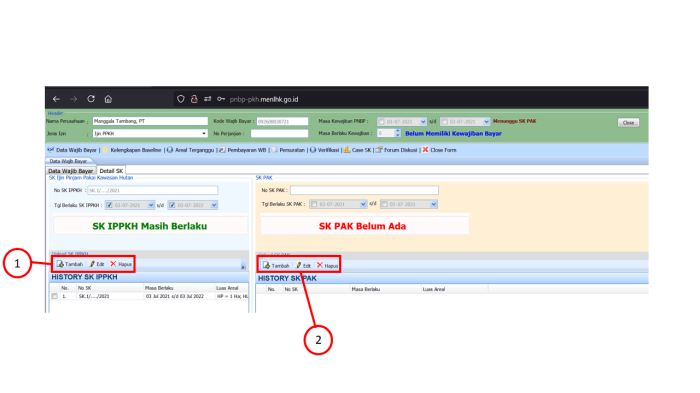Click Tambah in the SK PAK upload toolbar
This screenshot has height=393, width=700.
(x=276, y=265)
